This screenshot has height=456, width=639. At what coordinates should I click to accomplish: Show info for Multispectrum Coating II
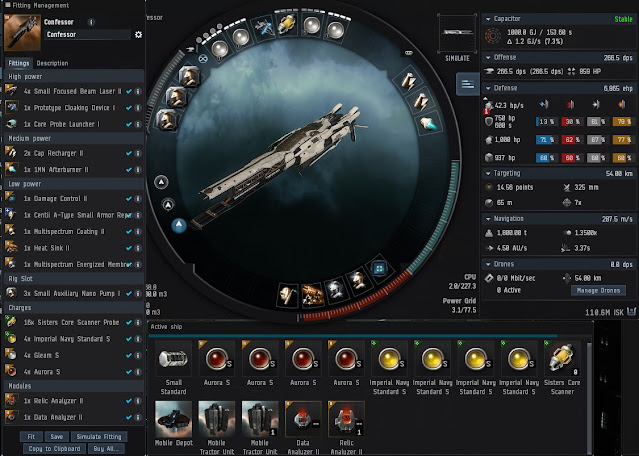[138, 232]
